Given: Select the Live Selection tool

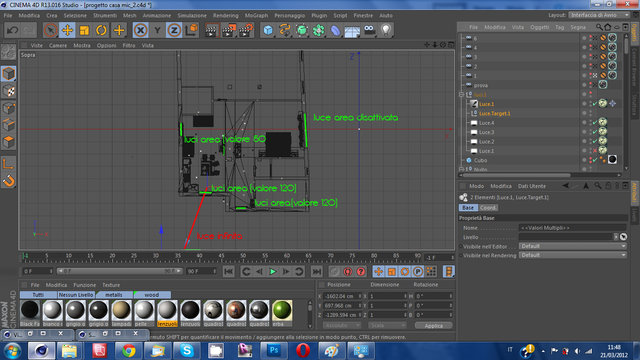Looking at the screenshot, I should 50,30.
